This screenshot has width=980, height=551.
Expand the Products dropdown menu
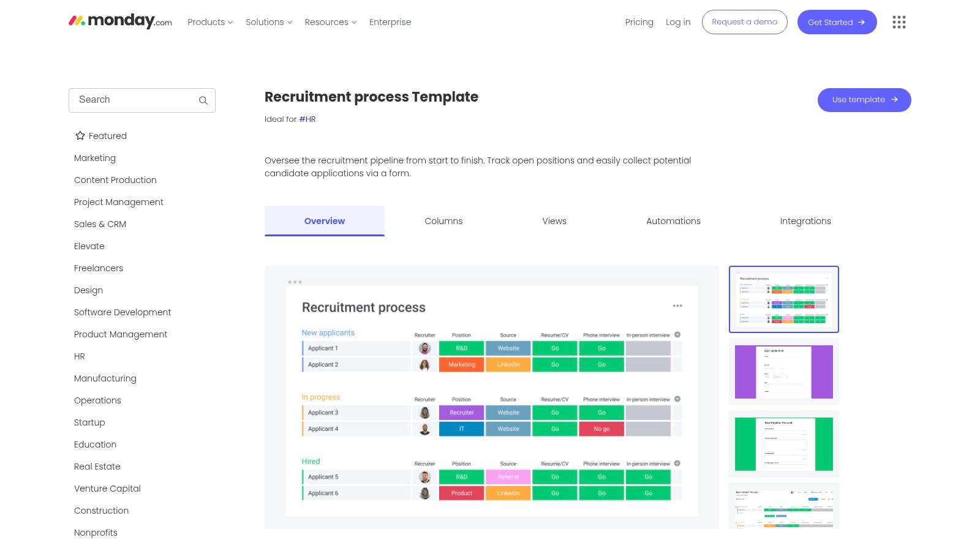pyautogui.click(x=210, y=22)
